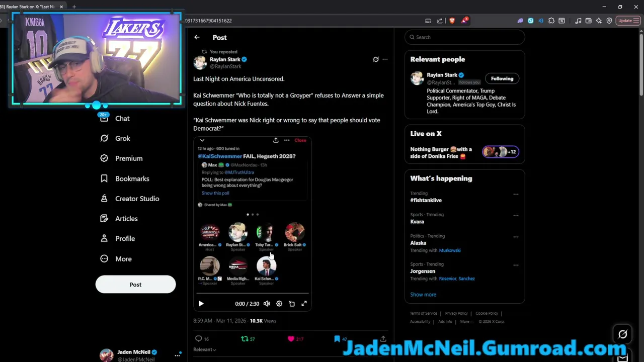This screenshot has width=644, height=362.
Task: Seek on the video progress bar
Action: (252, 293)
